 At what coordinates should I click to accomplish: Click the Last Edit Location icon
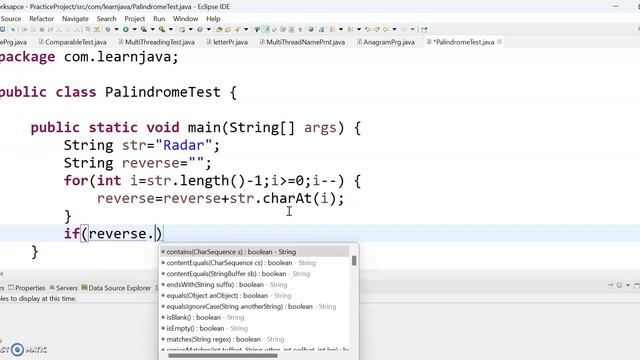pyautogui.click(x=368, y=29)
